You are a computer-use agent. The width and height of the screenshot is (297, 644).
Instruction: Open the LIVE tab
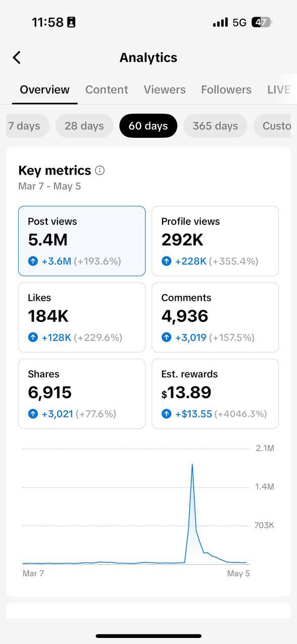click(x=279, y=90)
